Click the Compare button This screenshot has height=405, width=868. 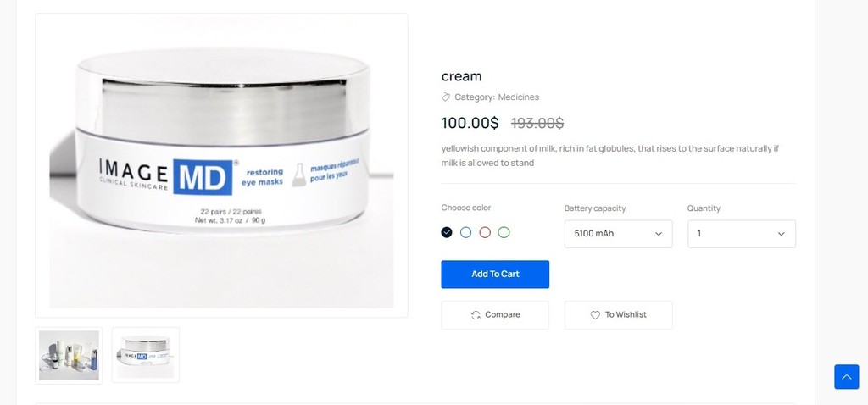[495, 315]
